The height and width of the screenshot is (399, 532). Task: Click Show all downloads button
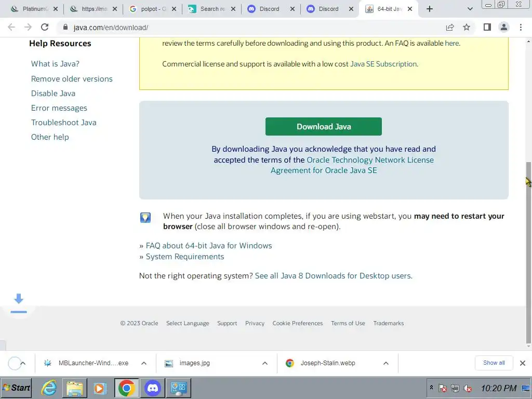[494, 363]
